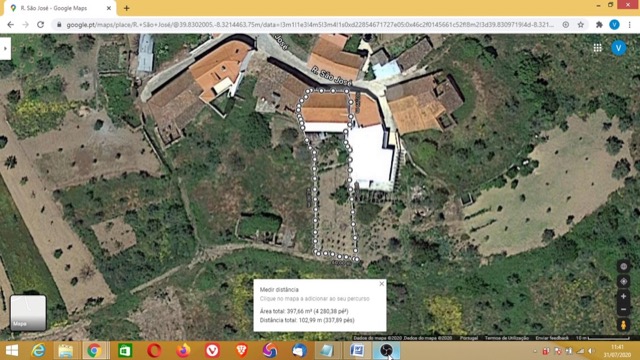
Task: Zoom out on the map
Action: [x=623, y=309]
